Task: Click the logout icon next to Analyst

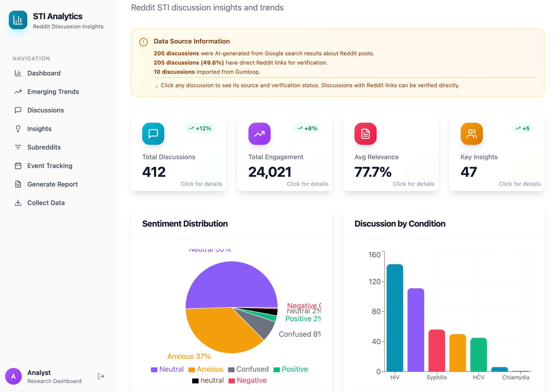Action: click(x=101, y=376)
